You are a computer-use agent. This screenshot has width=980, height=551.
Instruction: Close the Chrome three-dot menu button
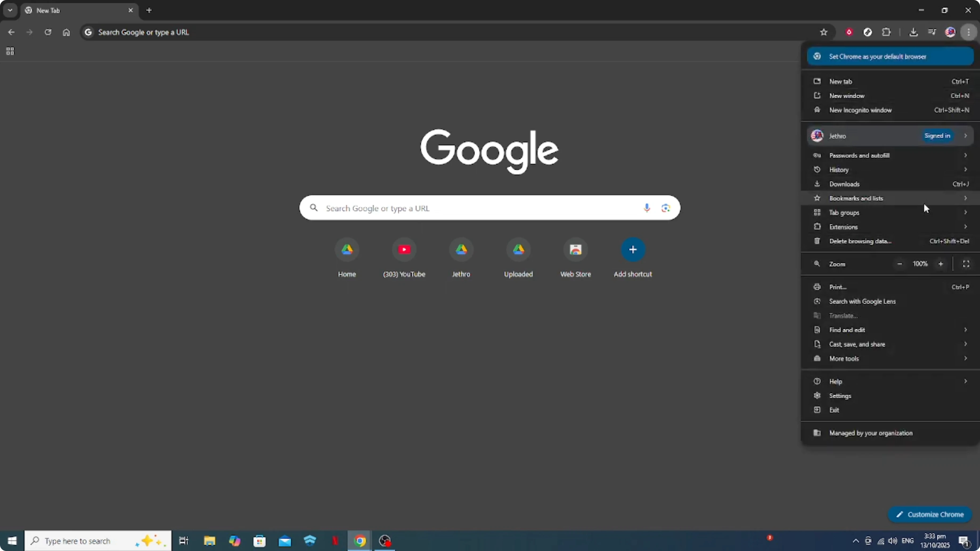point(969,32)
